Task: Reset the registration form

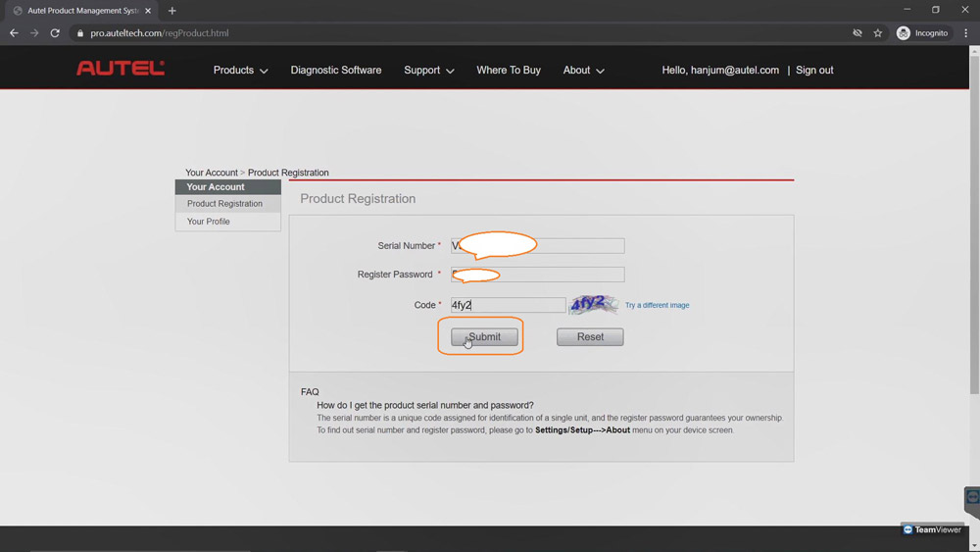Action: click(590, 337)
